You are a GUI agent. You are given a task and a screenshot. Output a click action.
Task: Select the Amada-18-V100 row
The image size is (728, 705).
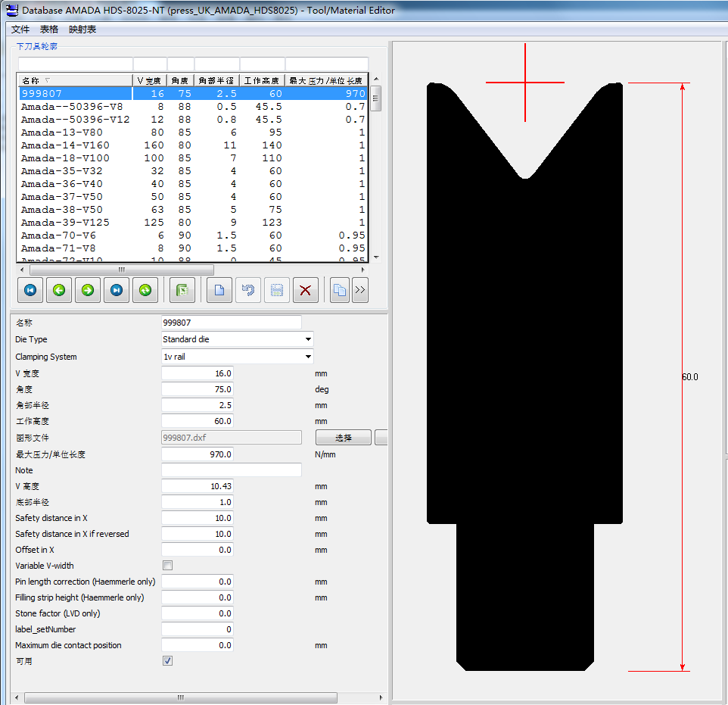pos(193,158)
